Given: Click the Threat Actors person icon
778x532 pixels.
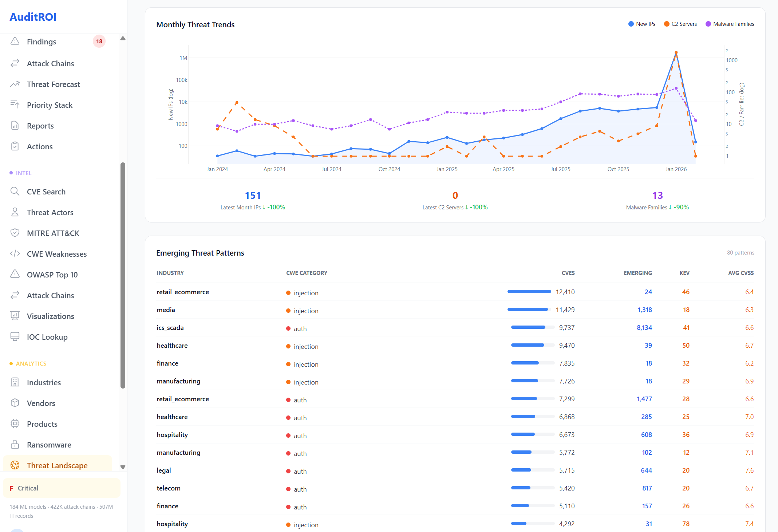Looking at the screenshot, I should [15, 212].
